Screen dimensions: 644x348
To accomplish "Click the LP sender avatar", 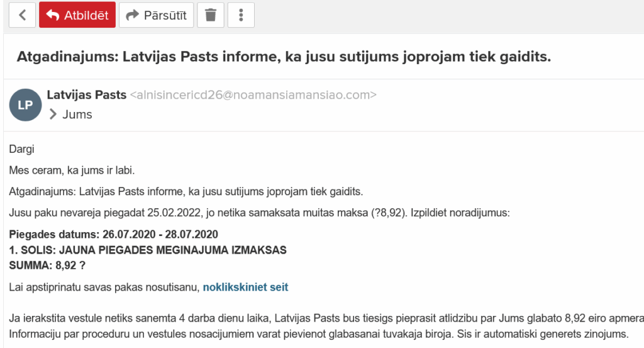I will 25,105.
